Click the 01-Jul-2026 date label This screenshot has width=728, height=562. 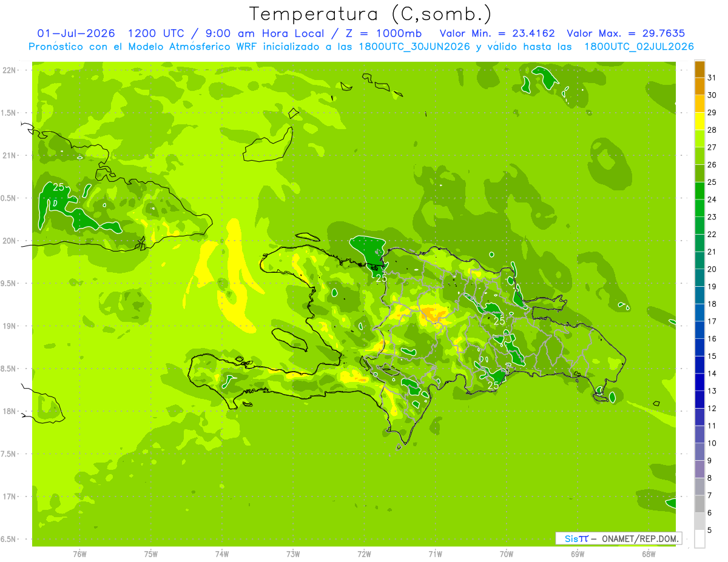tap(76, 33)
